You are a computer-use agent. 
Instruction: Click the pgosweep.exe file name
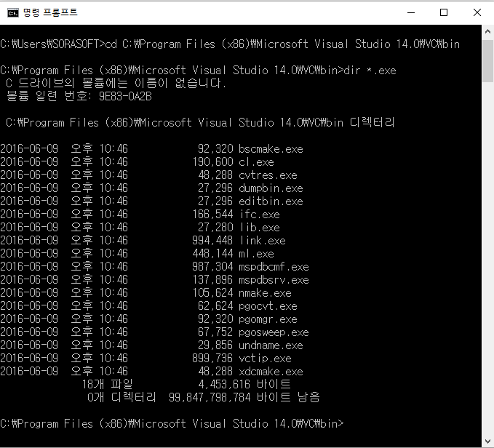click(274, 332)
